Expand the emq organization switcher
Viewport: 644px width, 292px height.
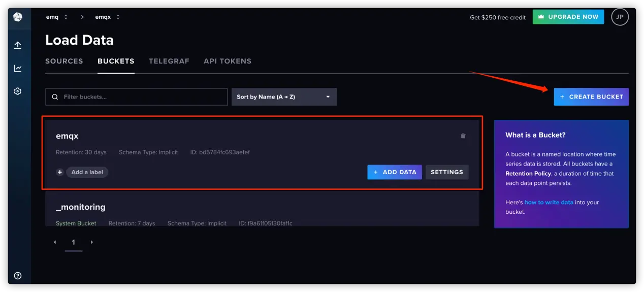tap(57, 17)
